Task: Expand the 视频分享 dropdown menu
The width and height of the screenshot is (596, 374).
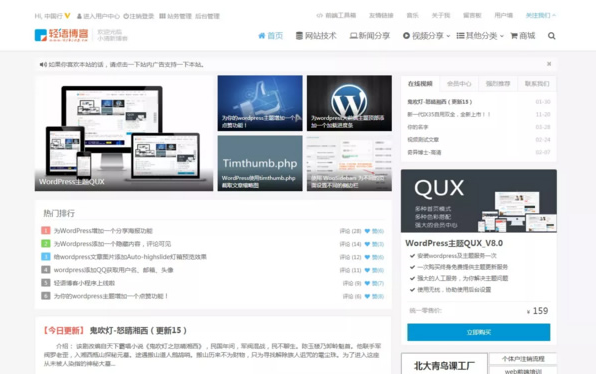Action: 426,36
